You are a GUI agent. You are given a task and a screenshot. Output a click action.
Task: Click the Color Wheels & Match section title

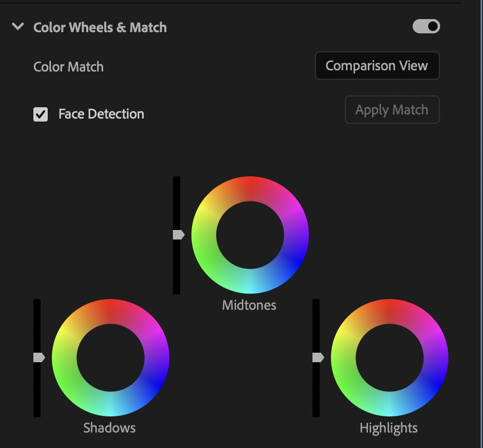coord(100,27)
